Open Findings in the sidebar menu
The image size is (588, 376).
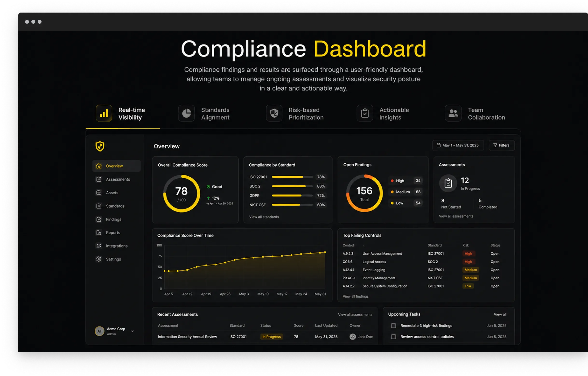(x=117, y=219)
